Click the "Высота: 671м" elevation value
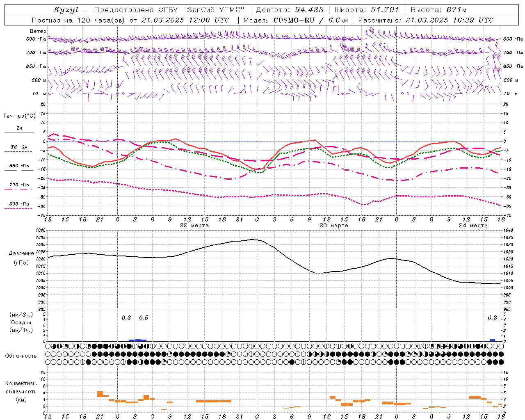Image resolution: width=525 pixels, height=420 pixels. click(x=438, y=10)
